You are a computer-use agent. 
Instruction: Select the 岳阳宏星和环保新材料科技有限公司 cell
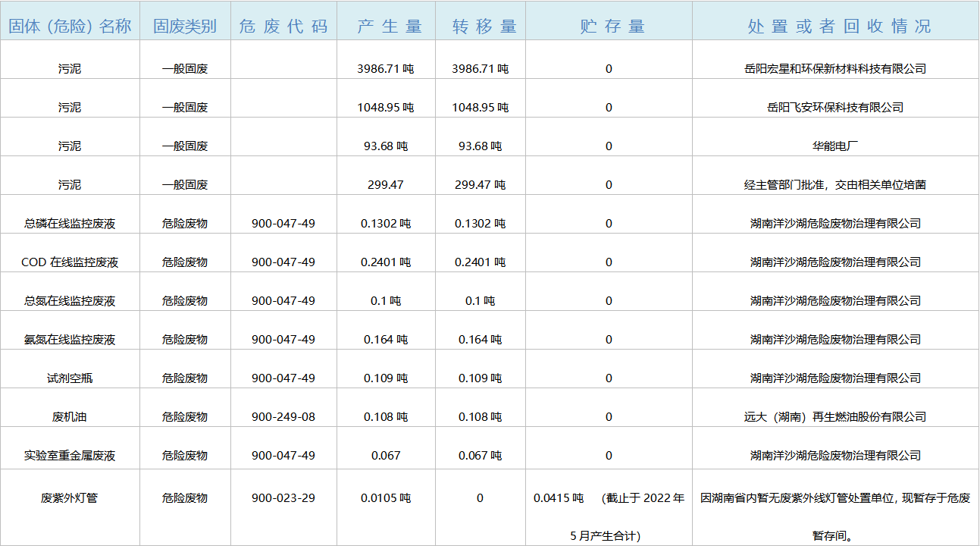point(835,69)
